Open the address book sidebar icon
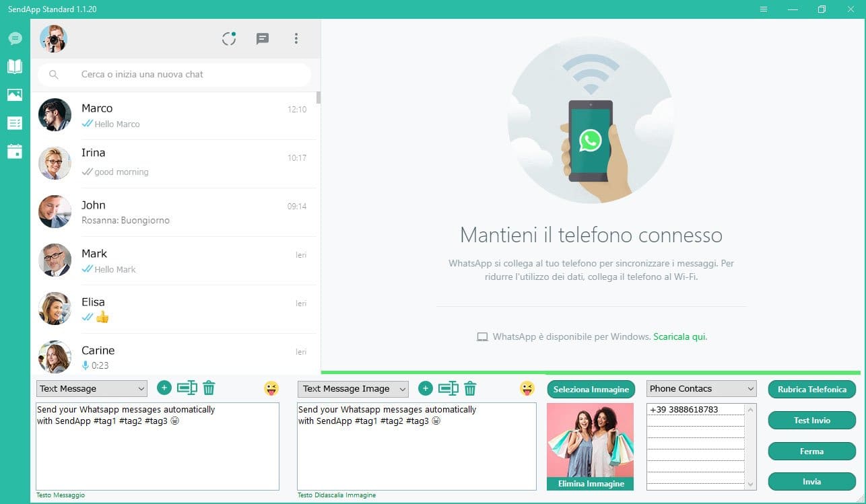866x504 pixels. [x=15, y=67]
